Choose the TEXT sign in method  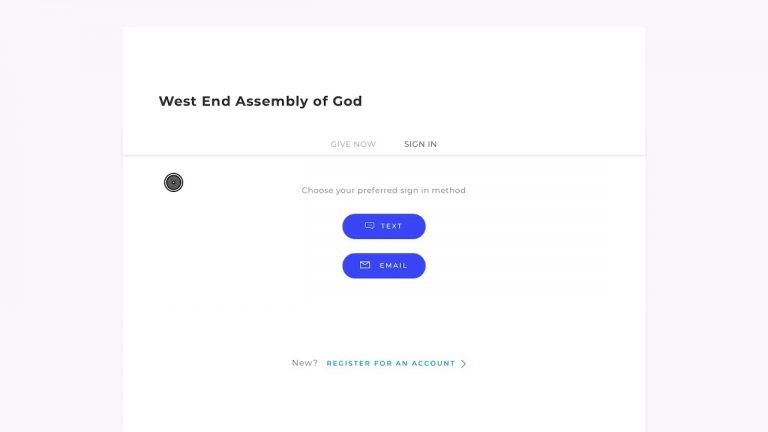point(384,226)
